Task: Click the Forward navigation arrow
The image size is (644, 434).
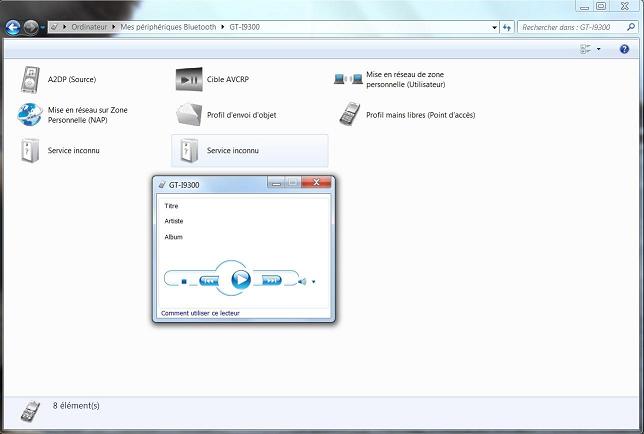Action: 30,28
